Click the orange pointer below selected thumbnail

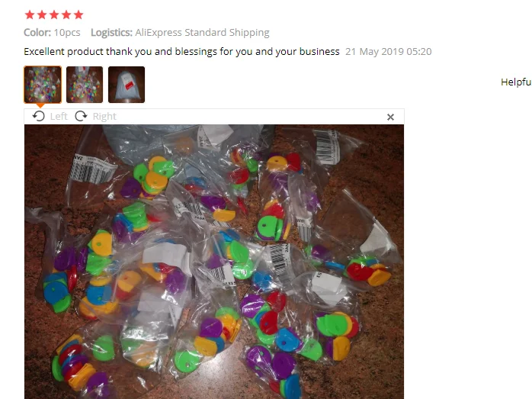(x=40, y=105)
